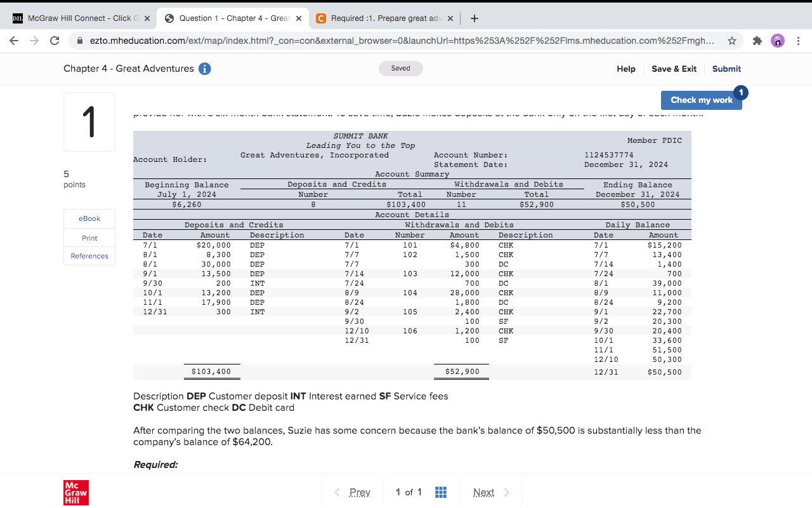Open the browser extensions puzzle icon
Image resolution: width=812 pixels, height=508 pixels.
[757, 41]
